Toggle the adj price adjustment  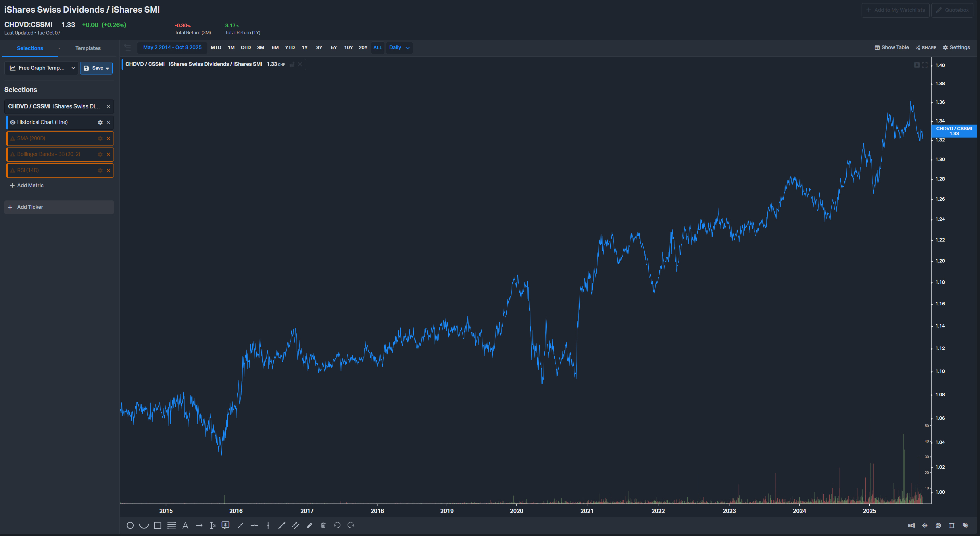click(911, 525)
